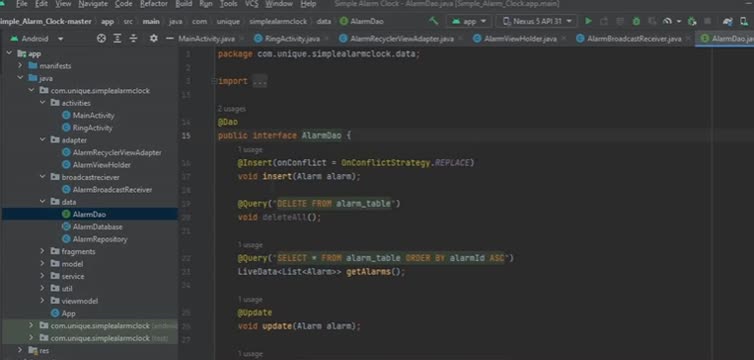Image resolution: width=754 pixels, height=360 pixels.
Task: Open the Nexus 5 API 31 device dropdown
Action: 536,21
